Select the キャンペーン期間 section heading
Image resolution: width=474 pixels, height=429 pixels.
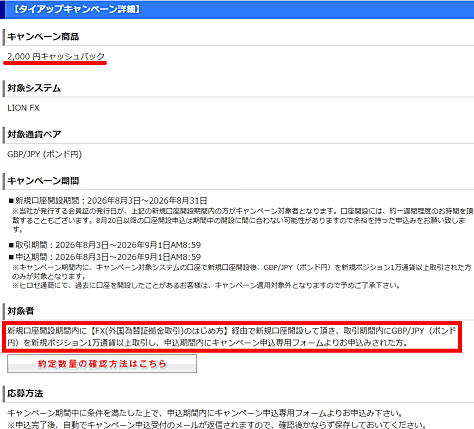(43, 181)
